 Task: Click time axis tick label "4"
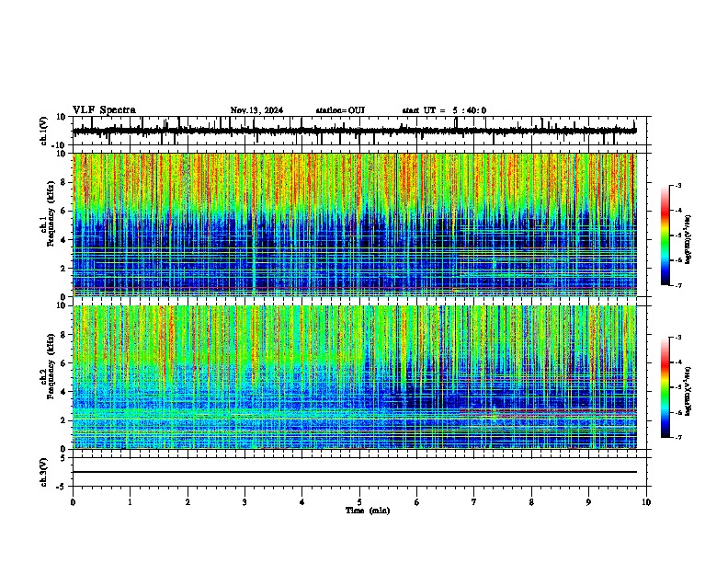301,502
